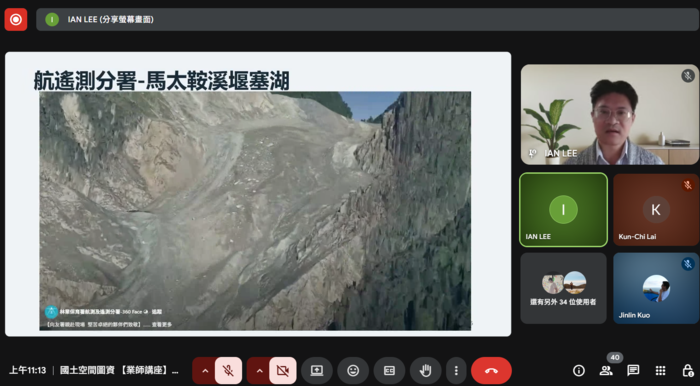Start presenting your screen
This screenshot has height=386, width=700.
[x=317, y=370]
